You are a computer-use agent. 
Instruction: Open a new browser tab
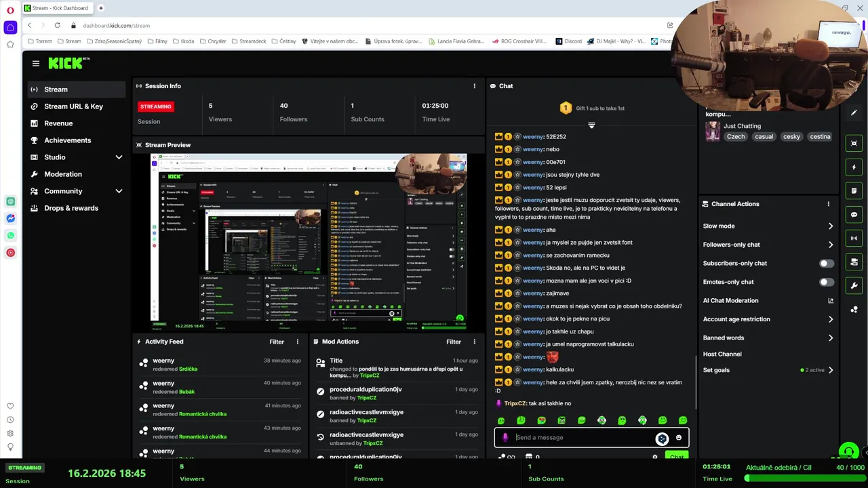tap(101, 8)
